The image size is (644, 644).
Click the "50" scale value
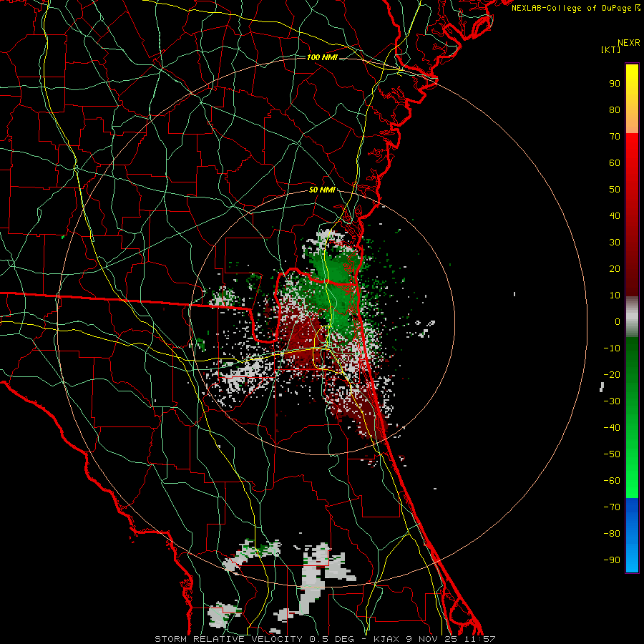tap(615, 190)
